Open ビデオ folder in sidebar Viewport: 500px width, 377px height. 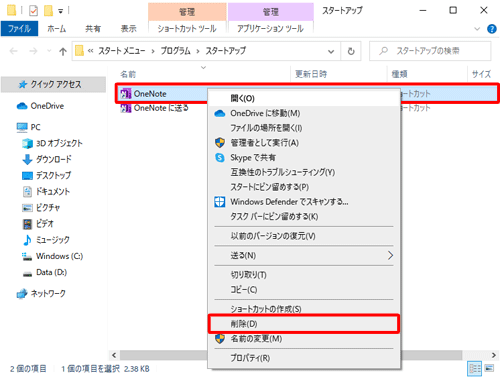(38, 224)
